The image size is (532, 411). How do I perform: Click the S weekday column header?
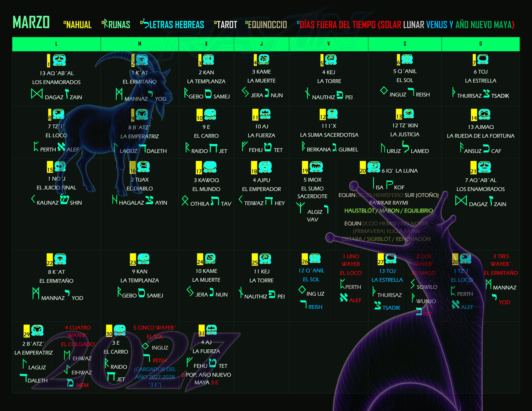405,44
